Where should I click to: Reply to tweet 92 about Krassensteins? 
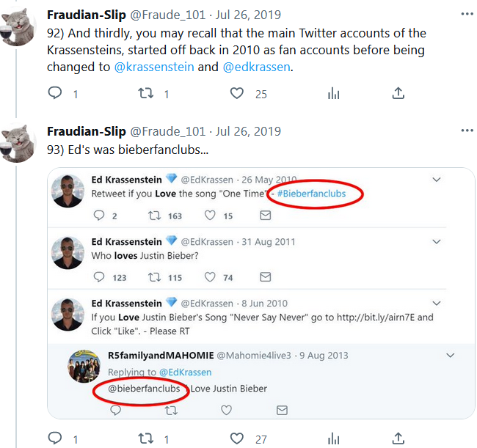(x=54, y=93)
